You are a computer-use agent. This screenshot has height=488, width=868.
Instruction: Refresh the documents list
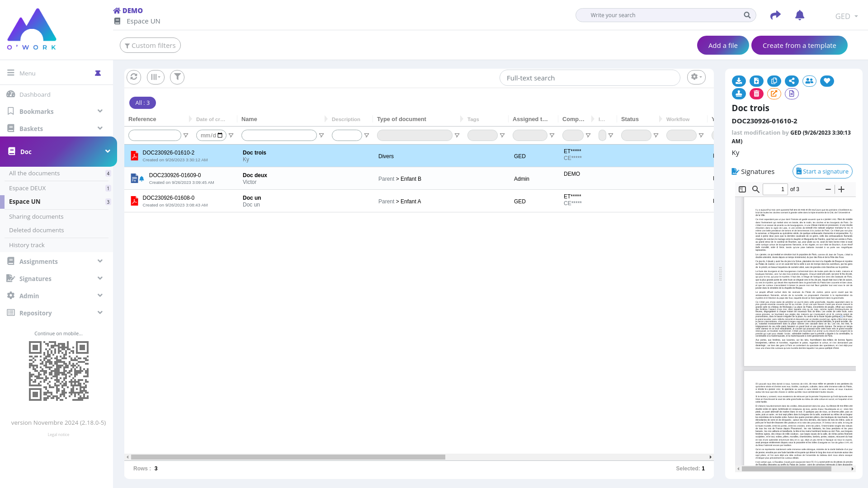pos(134,77)
